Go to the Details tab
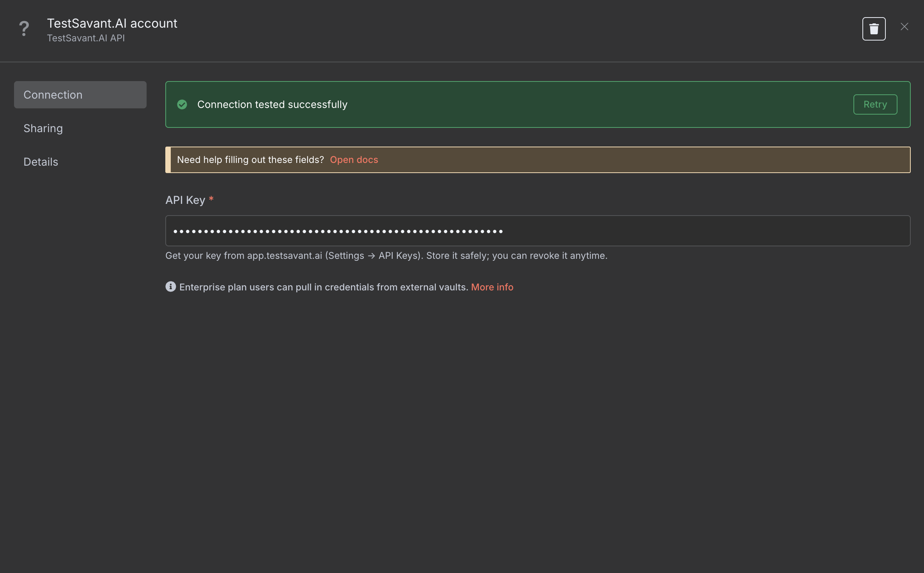Screen dimensions: 924x573 (x=41, y=162)
